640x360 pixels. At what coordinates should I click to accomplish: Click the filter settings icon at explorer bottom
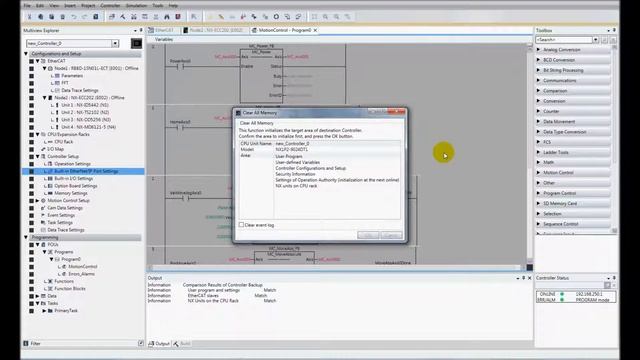pyautogui.click(x=141, y=343)
